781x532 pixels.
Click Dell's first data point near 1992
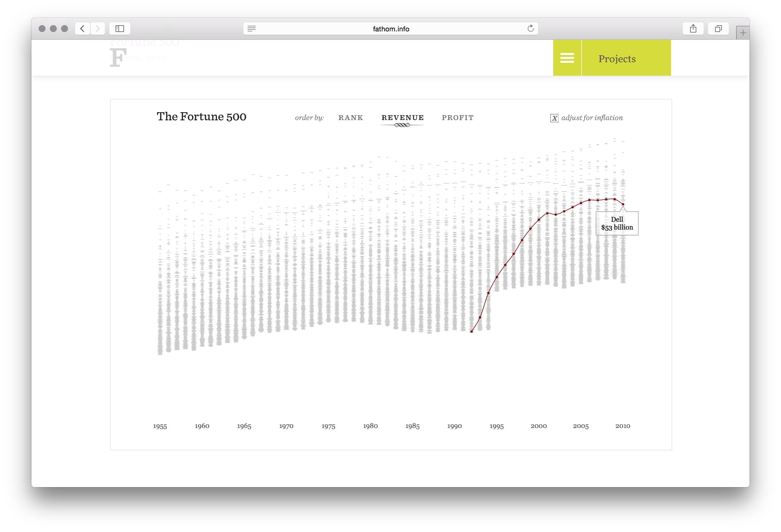[x=472, y=332]
